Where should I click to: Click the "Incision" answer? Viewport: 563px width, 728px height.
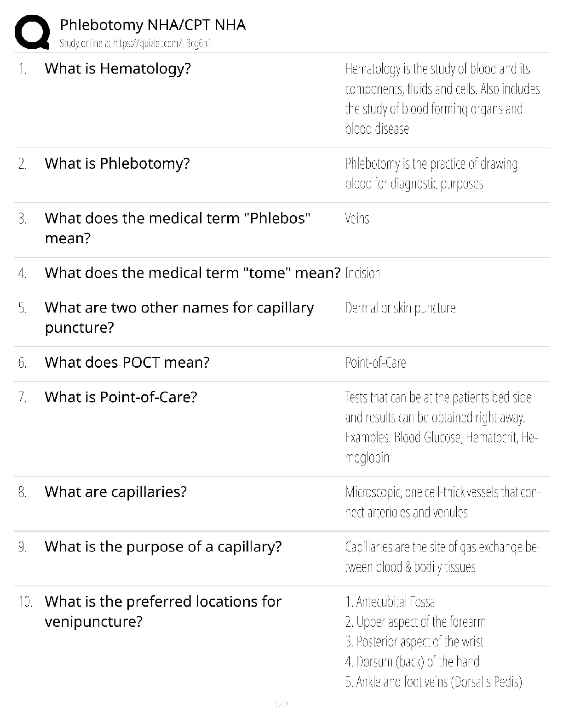point(363,273)
